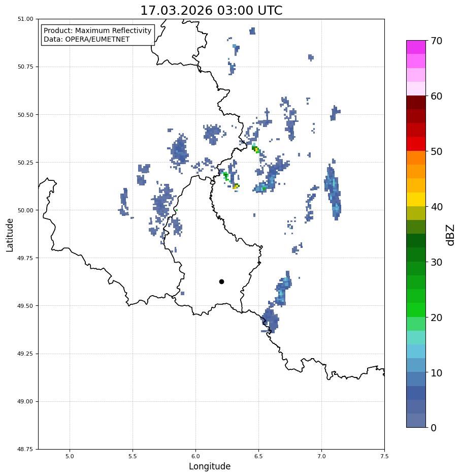Screen dimensions: 461x476
Task: Click the colorbar tick label 50
Action: (x=436, y=151)
